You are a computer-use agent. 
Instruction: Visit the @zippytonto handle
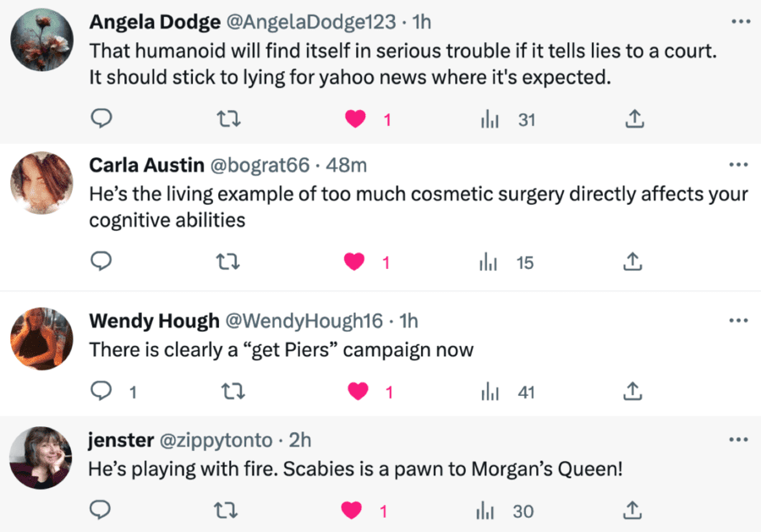218,440
